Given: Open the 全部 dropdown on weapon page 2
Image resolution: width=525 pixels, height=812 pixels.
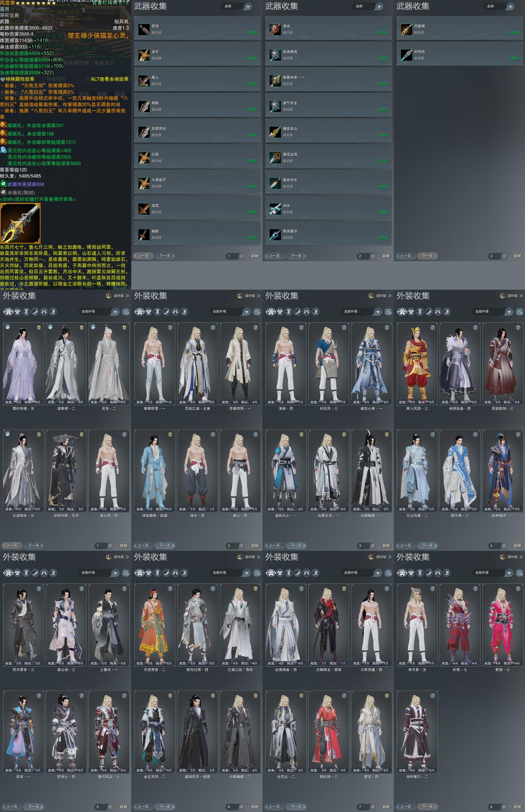Looking at the screenshot, I should click(x=368, y=6).
